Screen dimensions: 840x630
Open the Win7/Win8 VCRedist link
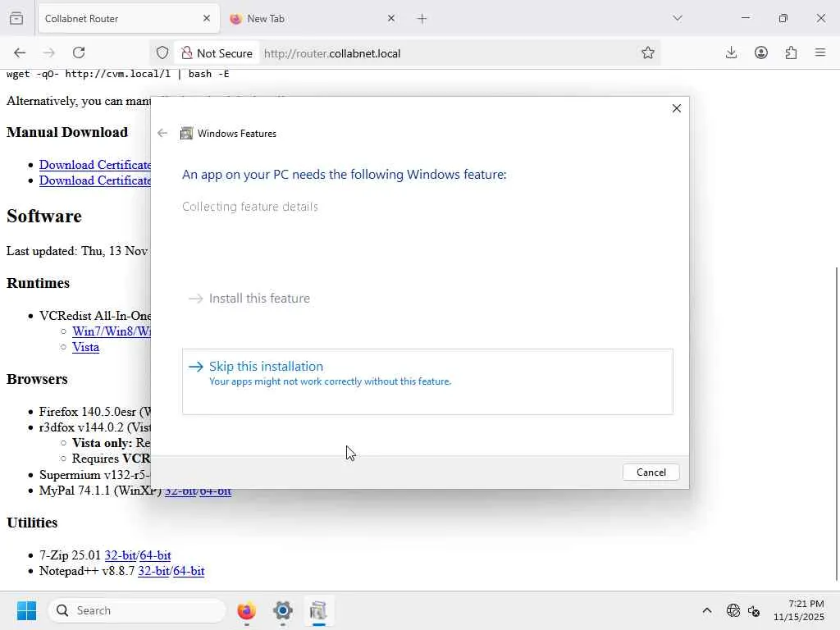pyautogui.click(x=112, y=331)
